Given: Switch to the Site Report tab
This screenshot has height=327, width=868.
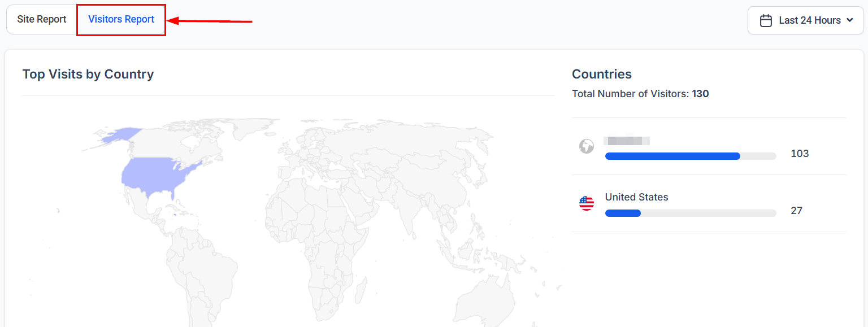Looking at the screenshot, I should [x=42, y=19].
